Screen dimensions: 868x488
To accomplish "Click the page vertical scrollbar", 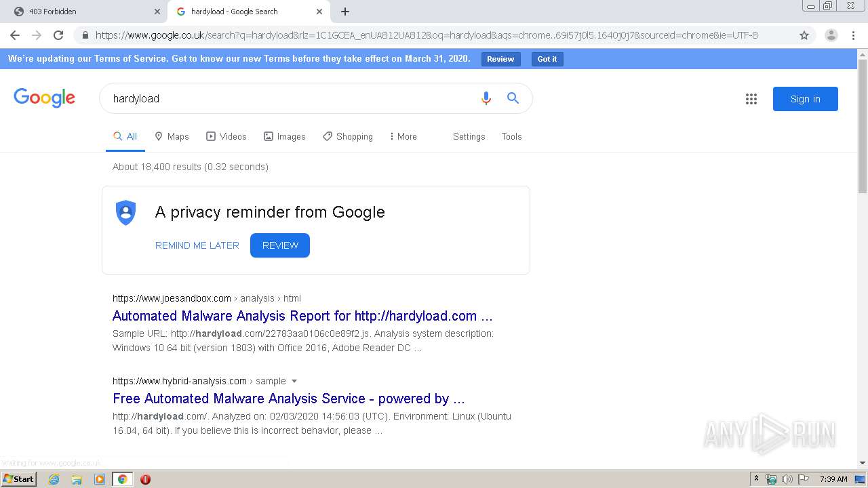I will [x=863, y=126].
